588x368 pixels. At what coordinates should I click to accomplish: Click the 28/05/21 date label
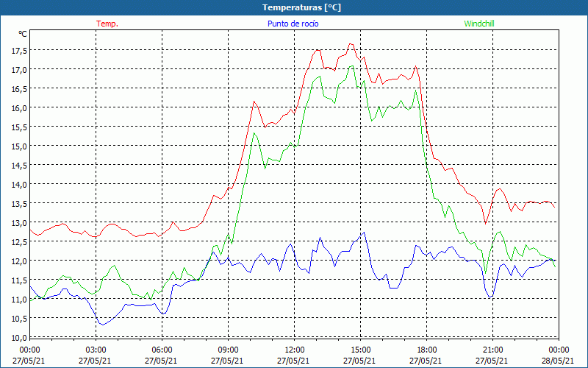pyautogui.click(x=559, y=361)
